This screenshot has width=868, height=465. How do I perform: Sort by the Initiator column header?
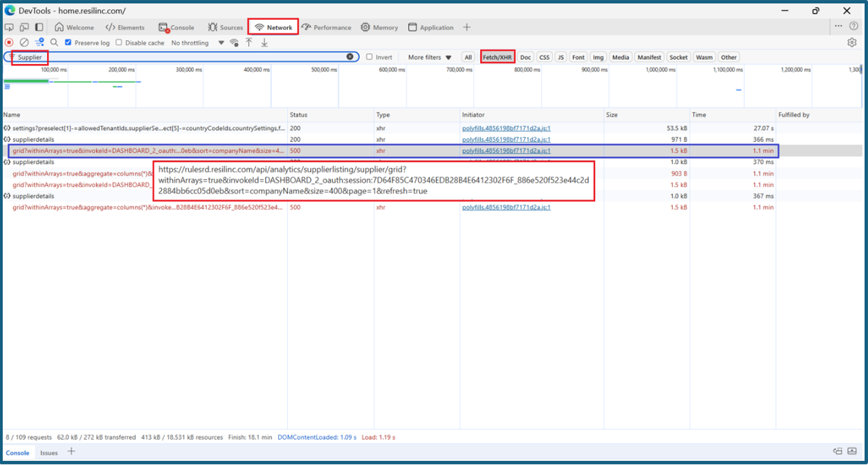pos(532,115)
